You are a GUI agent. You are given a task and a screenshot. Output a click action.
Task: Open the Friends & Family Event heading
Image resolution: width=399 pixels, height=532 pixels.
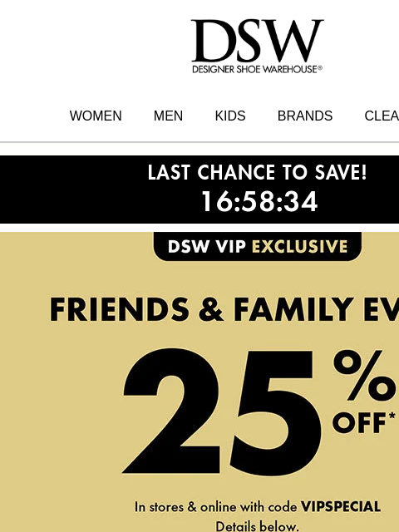(224, 309)
